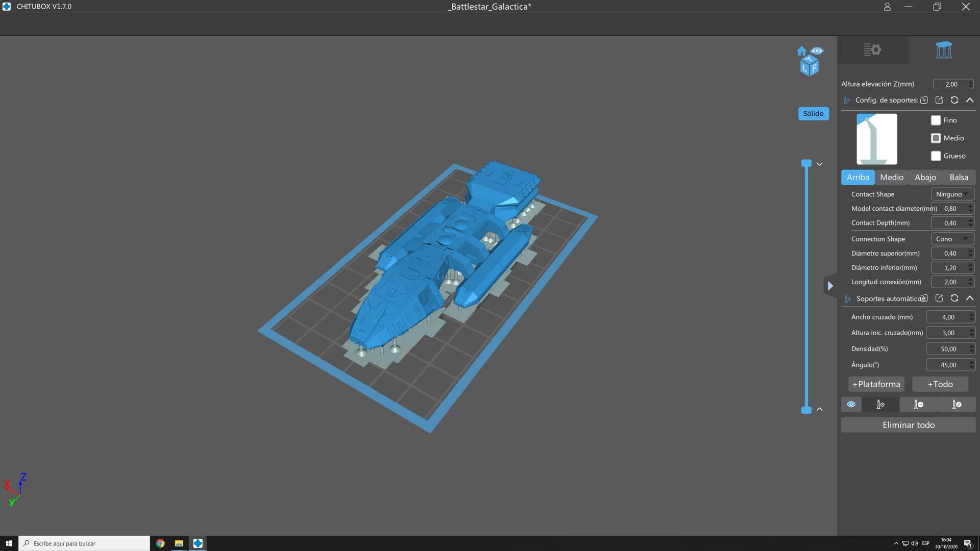980x551 pixels.
Task: Click the supports pillar panel icon
Action: coord(944,50)
